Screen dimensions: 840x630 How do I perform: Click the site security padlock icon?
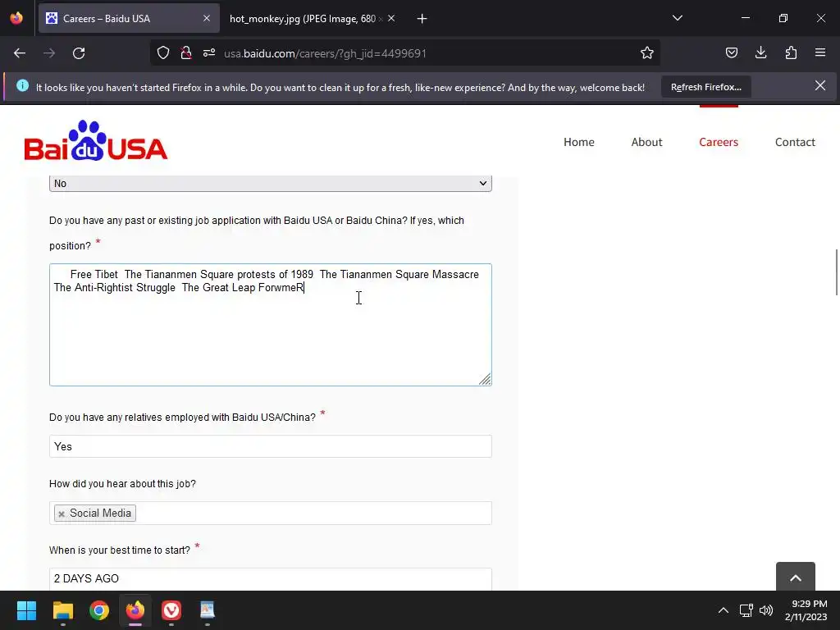pos(186,53)
